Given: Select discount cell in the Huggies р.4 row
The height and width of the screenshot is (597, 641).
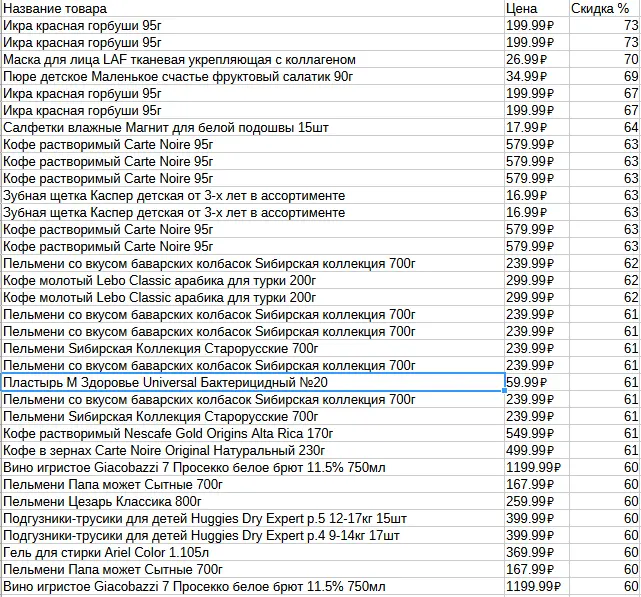Looking at the screenshot, I should click(605, 535).
